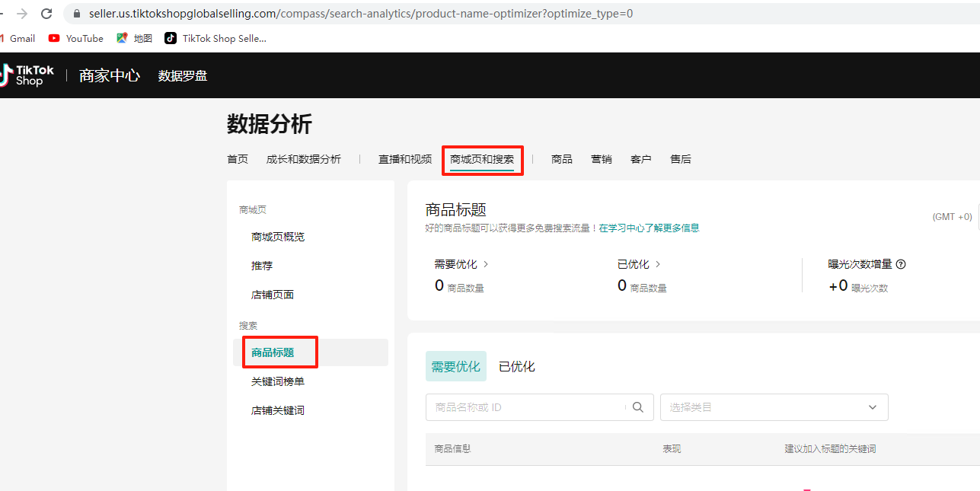Click the forward navigation arrow
Viewport: 980px width, 491px height.
point(22,14)
